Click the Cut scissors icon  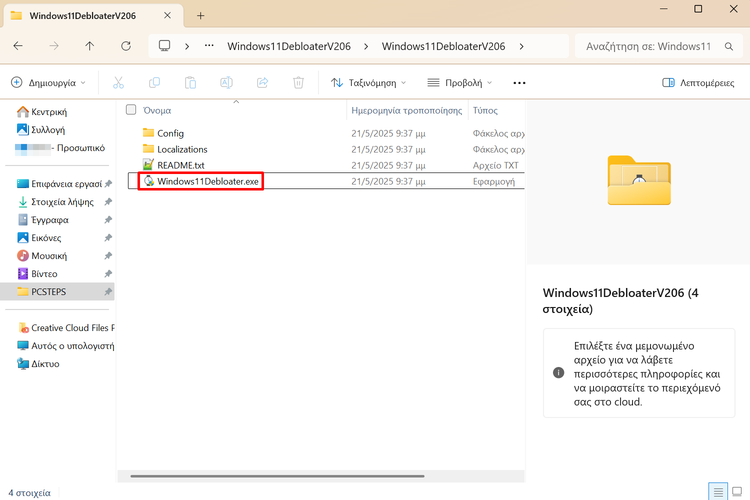118,83
